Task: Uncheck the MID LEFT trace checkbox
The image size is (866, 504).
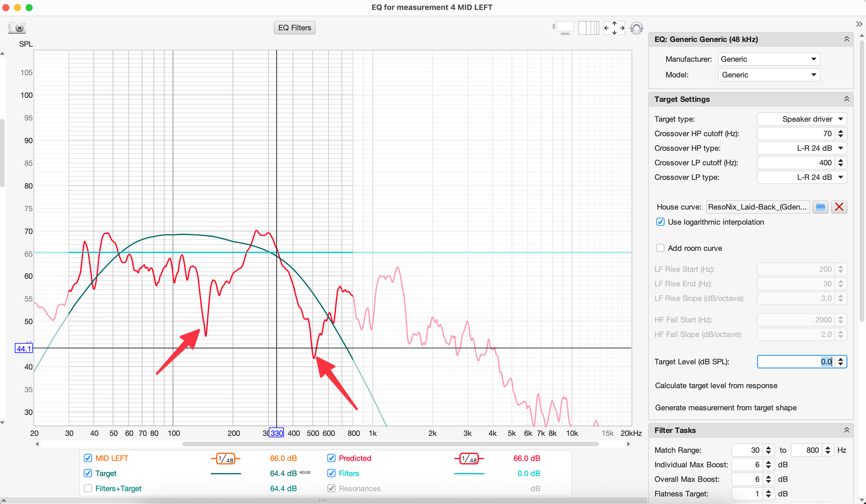Action: (88, 458)
